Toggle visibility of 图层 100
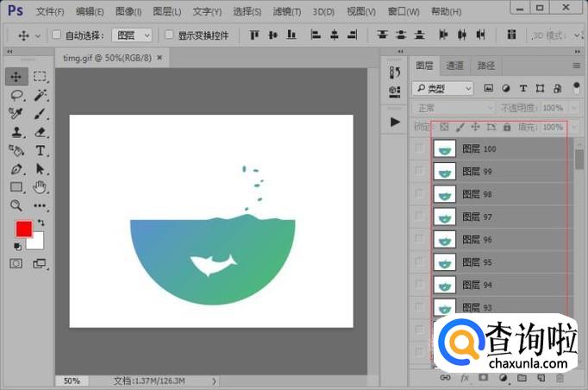 (419, 148)
